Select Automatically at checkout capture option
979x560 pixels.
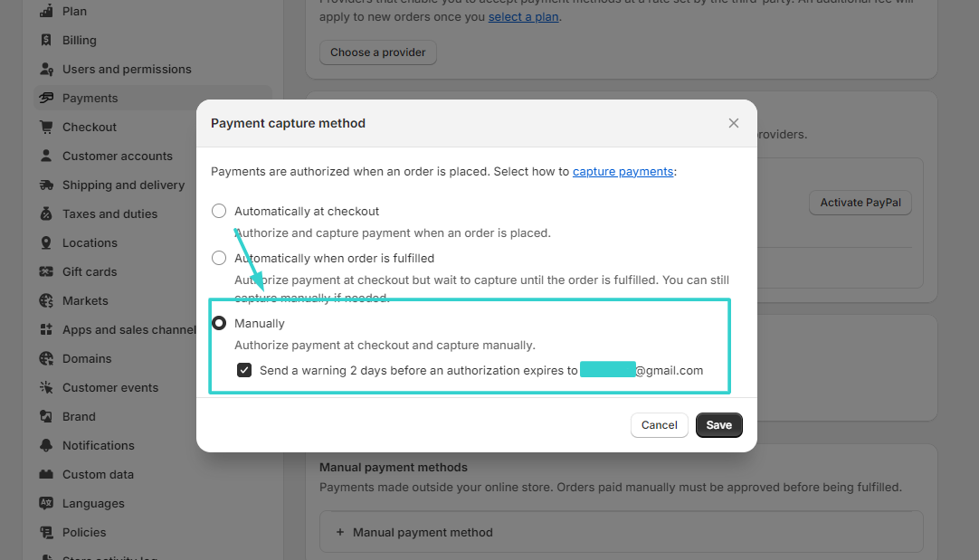pyautogui.click(x=218, y=210)
